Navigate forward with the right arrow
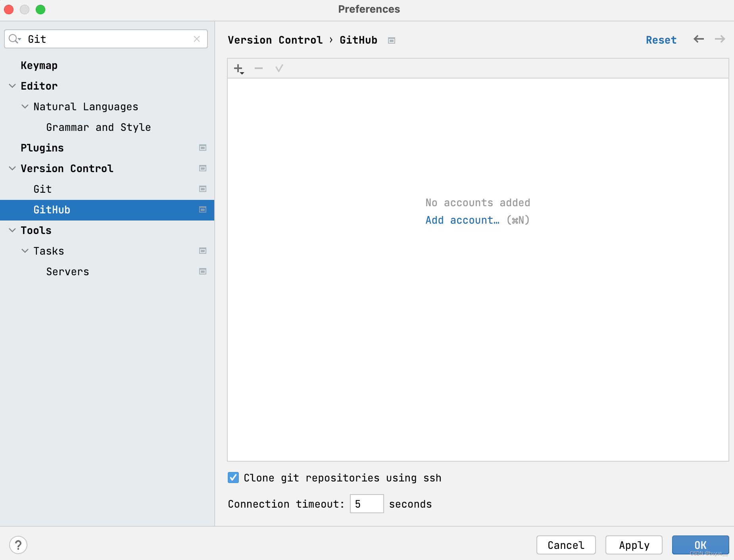Screen dimensions: 734x560 coord(720,39)
